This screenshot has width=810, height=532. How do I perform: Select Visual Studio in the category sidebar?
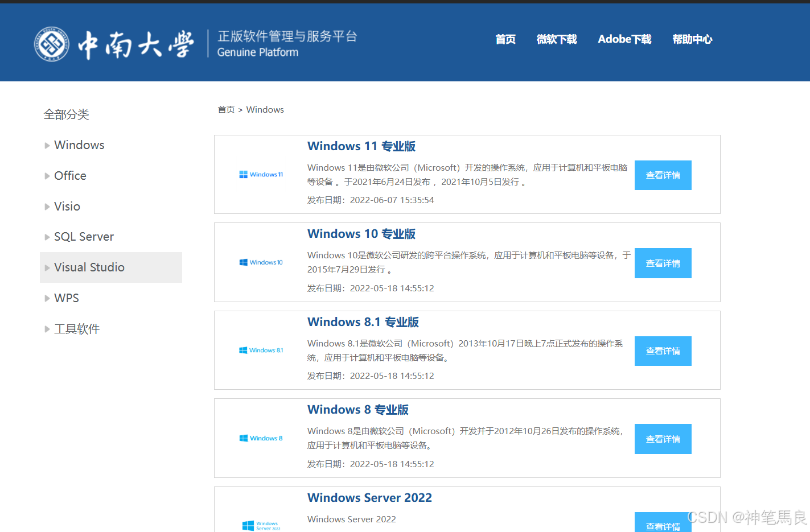coord(89,267)
